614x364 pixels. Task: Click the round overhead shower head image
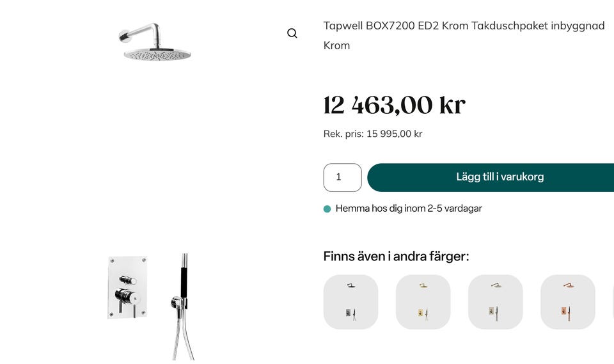(x=158, y=54)
